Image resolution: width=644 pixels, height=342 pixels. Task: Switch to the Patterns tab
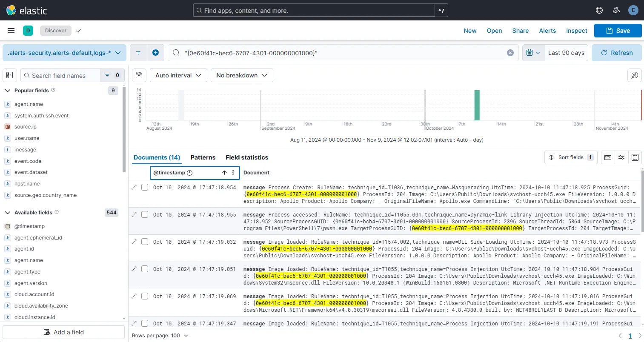[x=203, y=157]
